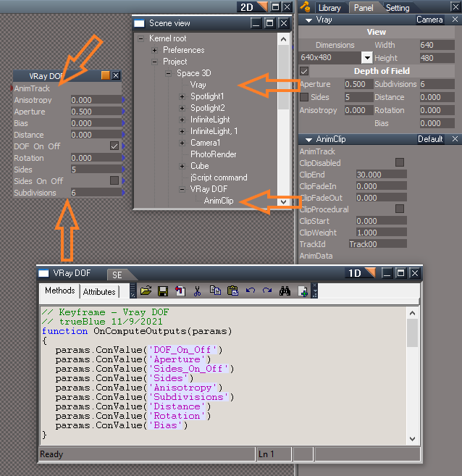Screen dimensions: 462x476
Task: Click the Scene view scroll down arrow
Action: [x=283, y=201]
